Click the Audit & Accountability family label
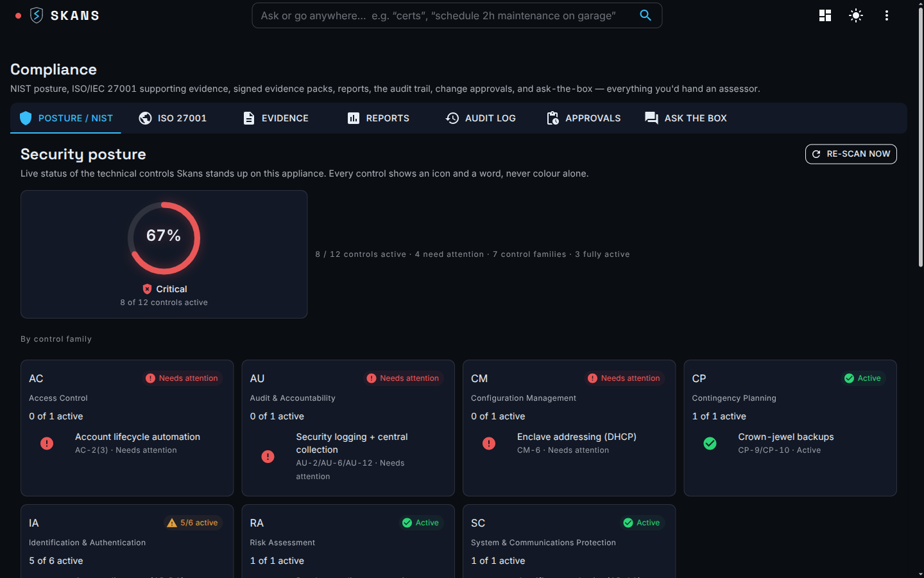924x578 pixels. point(293,398)
